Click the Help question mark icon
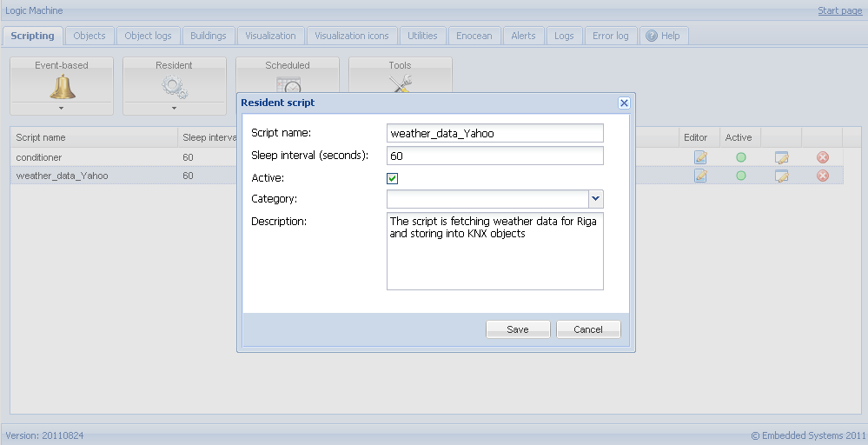The image size is (868, 445). pyautogui.click(x=652, y=36)
